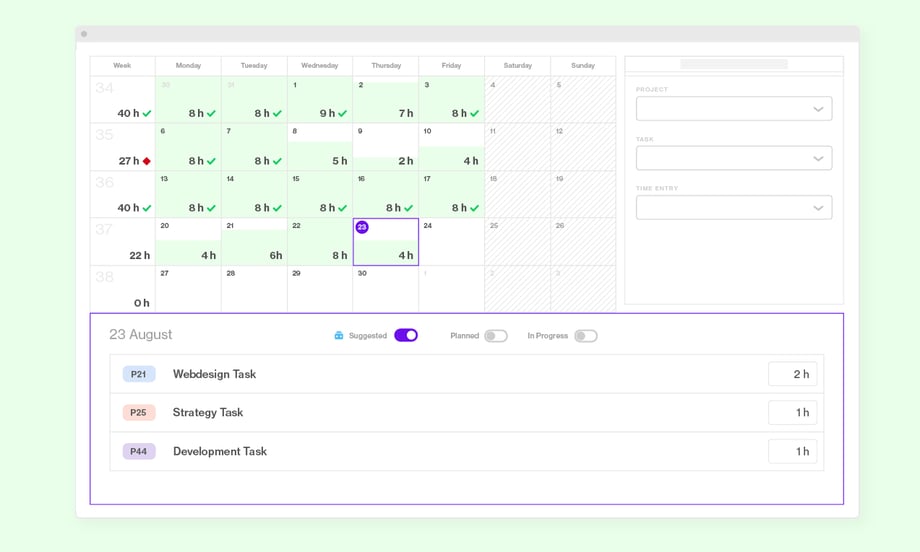Select Friday 17 with 8 h logged

(452, 194)
